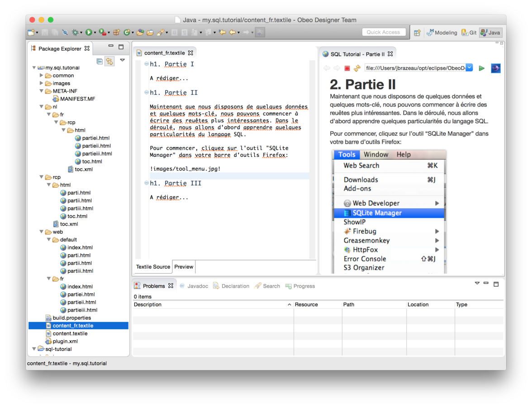The image size is (532, 407).
Task: Click the Skip All Breakpoints icon
Action: 65,32
